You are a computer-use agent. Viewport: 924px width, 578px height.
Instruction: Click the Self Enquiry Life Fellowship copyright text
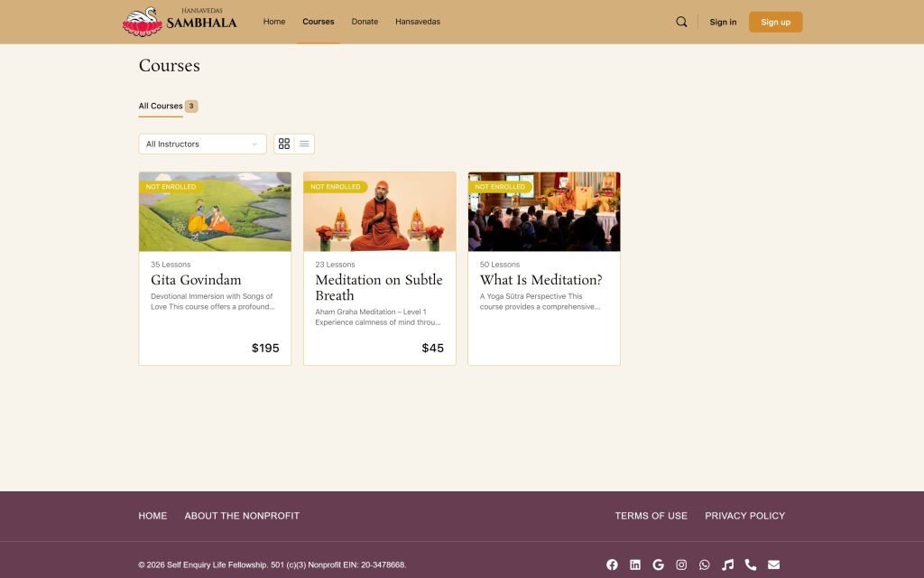(273, 565)
